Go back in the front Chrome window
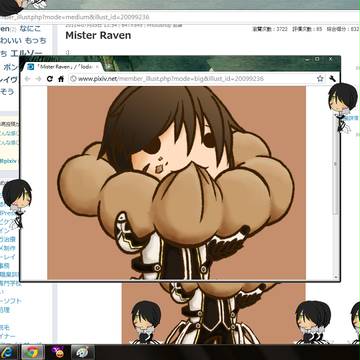 tap(28, 79)
